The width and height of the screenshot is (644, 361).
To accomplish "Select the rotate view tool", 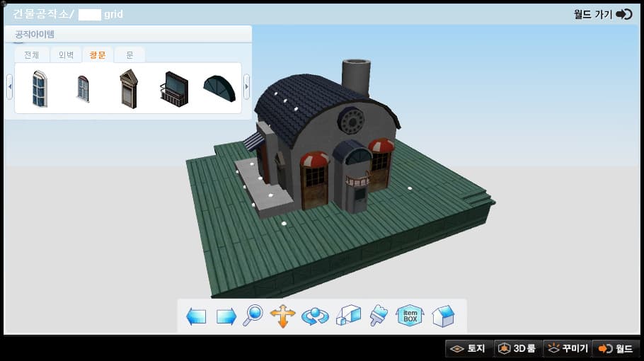I will point(315,316).
